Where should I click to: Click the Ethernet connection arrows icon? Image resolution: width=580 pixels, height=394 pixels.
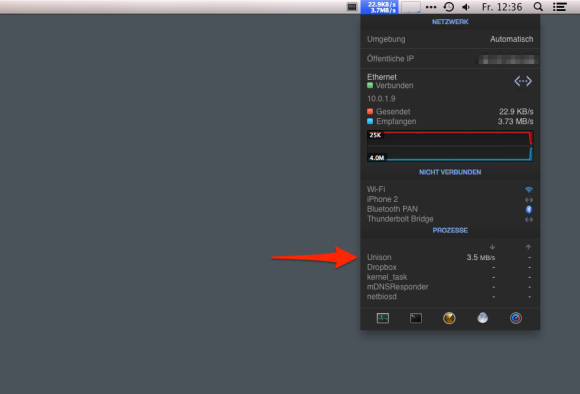(x=523, y=81)
